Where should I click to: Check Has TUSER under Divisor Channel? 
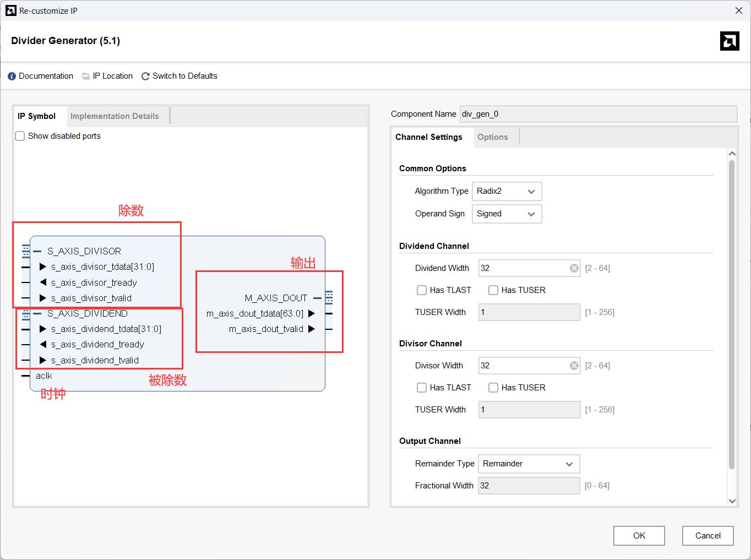coord(493,388)
